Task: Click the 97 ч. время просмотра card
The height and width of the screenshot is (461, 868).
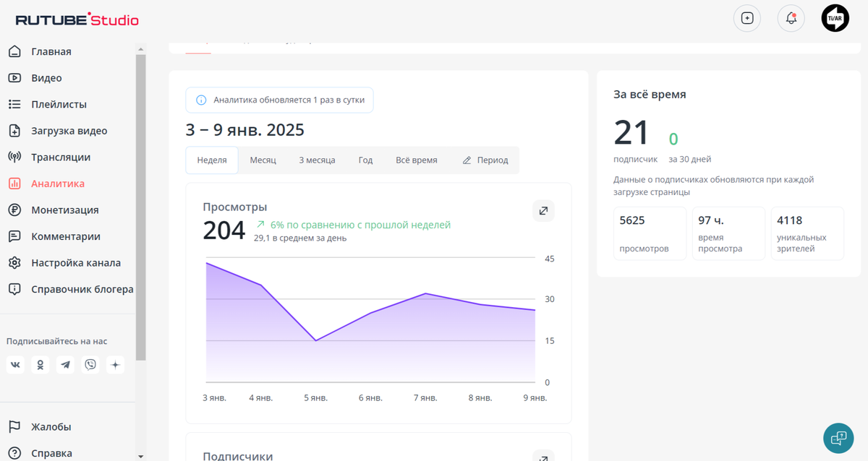Action: (728, 233)
